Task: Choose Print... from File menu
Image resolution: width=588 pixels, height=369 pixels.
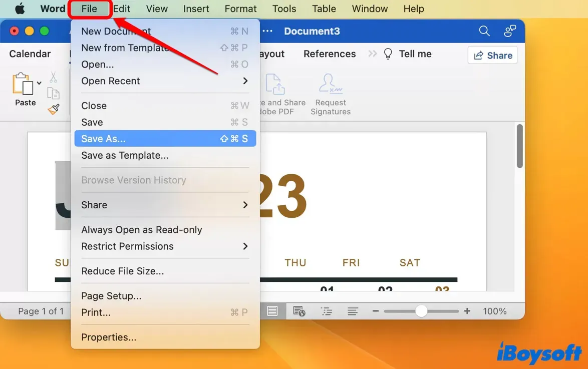Action: (165, 312)
